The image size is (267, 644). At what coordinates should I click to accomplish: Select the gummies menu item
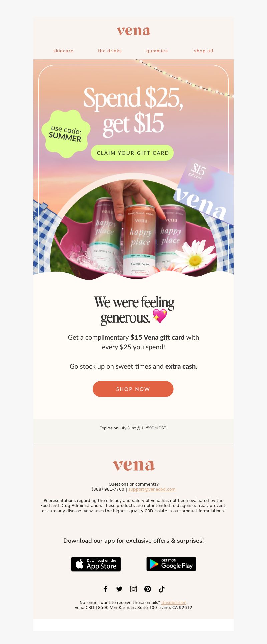click(x=157, y=51)
